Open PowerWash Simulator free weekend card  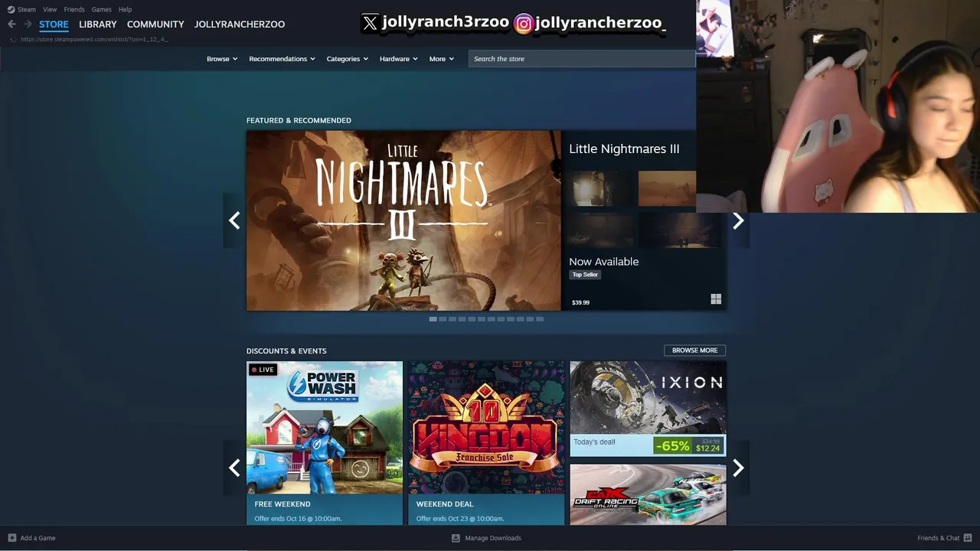tap(325, 442)
